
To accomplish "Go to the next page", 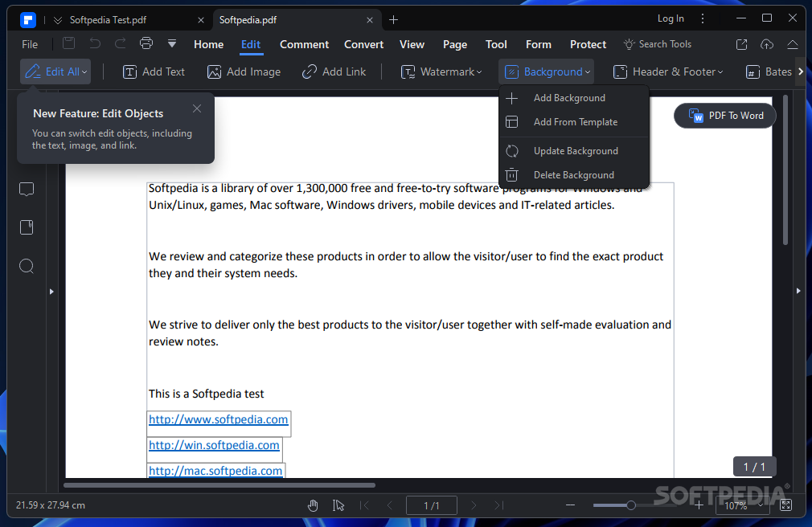I will tap(474, 505).
